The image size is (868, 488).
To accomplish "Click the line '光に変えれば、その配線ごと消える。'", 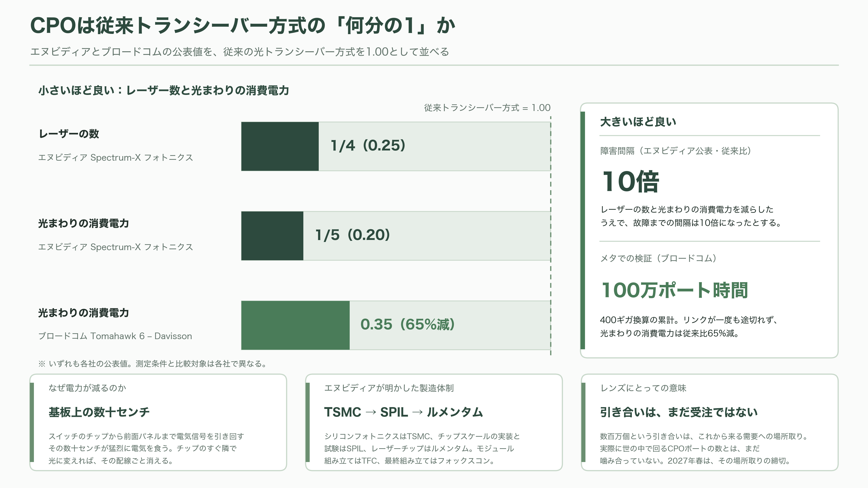I will click(x=111, y=461).
